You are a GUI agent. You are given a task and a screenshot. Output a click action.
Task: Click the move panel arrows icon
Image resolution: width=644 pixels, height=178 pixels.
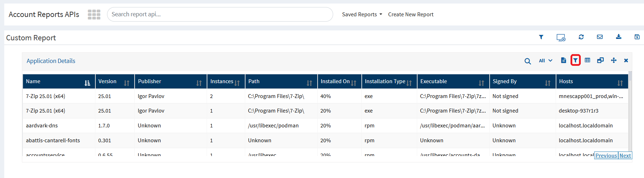coord(614,61)
